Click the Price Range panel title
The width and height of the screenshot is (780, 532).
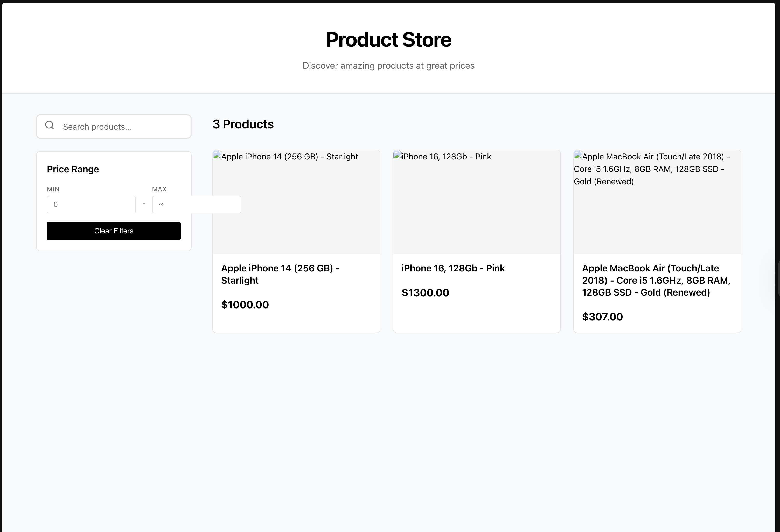[x=73, y=169]
